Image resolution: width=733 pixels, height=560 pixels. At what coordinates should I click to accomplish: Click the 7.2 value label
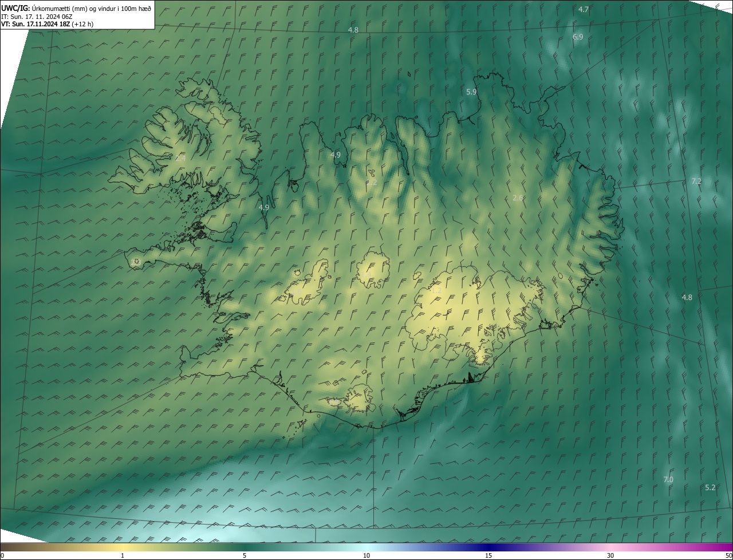click(696, 181)
